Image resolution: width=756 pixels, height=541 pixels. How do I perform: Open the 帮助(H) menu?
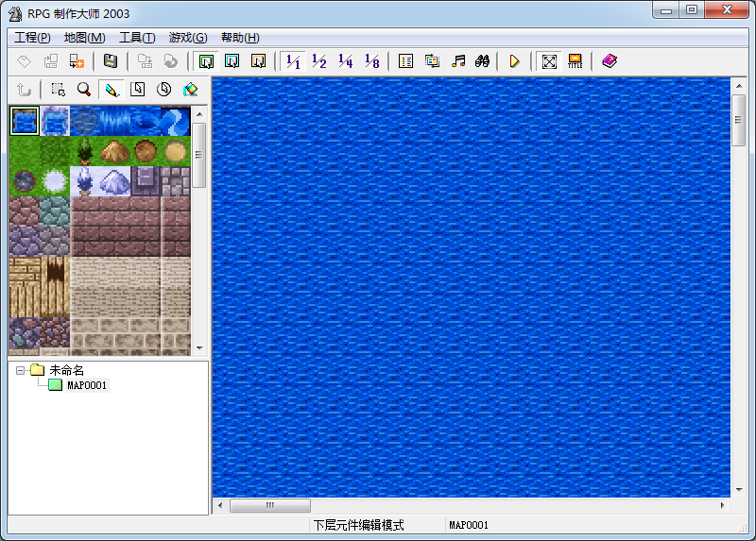(x=240, y=38)
